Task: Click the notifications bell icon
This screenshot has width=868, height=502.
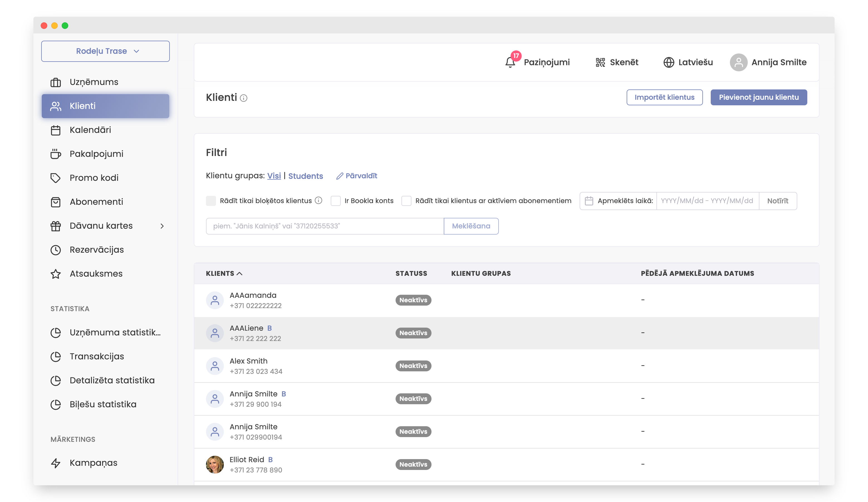Action: pyautogui.click(x=510, y=62)
